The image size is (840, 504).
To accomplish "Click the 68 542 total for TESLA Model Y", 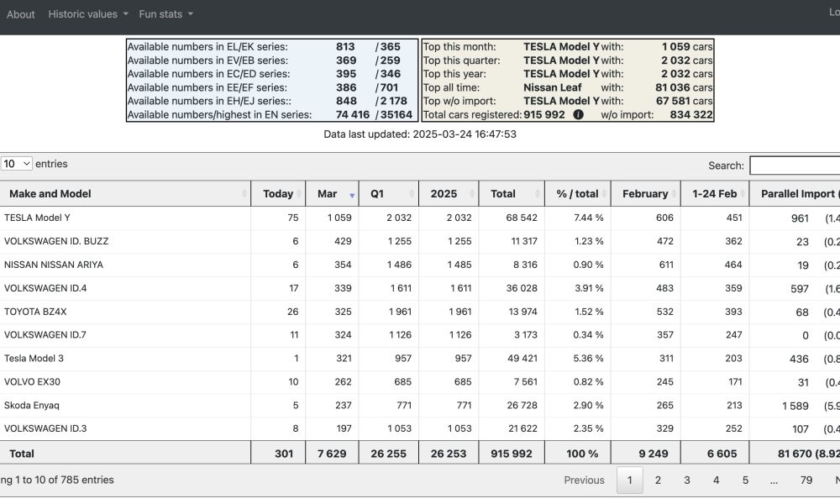I will [522, 218].
